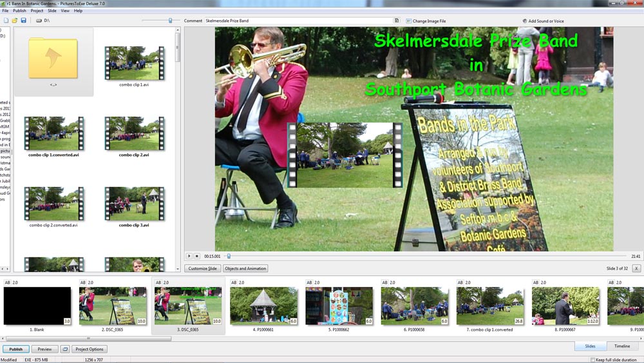Screen dimensions: 644x363
Task: Click the Save project disk icon
Action: 23,21
